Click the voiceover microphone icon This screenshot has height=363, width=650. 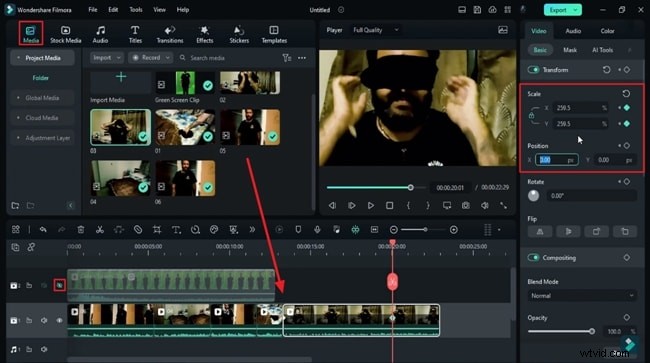pos(317,230)
